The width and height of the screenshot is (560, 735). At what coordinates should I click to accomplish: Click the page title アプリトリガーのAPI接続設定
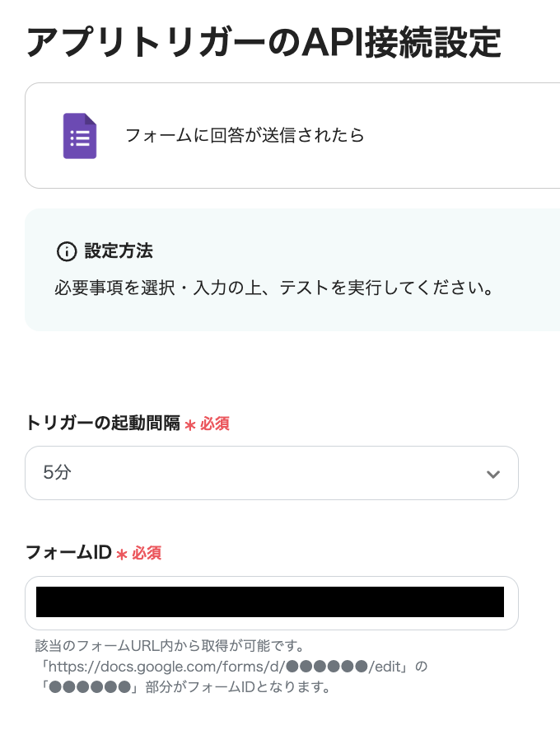(x=264, y=43)
